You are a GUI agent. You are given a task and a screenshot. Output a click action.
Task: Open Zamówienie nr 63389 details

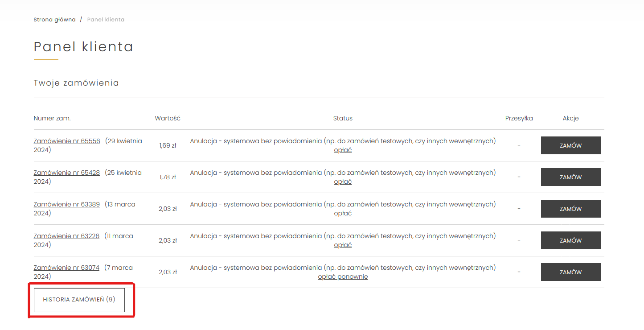[x=67, y=204]
